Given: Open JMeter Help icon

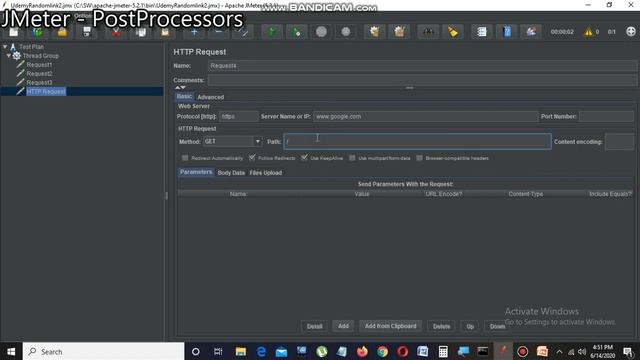Looking at the screenshot, I should 507,32.
